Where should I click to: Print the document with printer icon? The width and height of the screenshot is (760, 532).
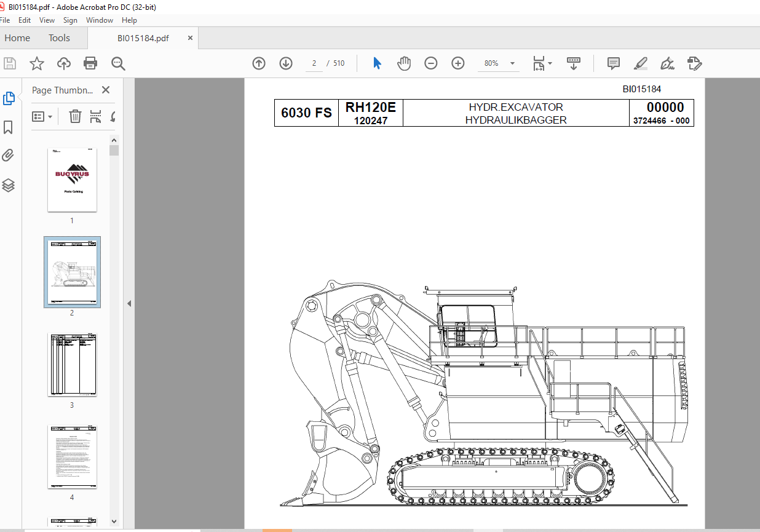tap(90, 63)
